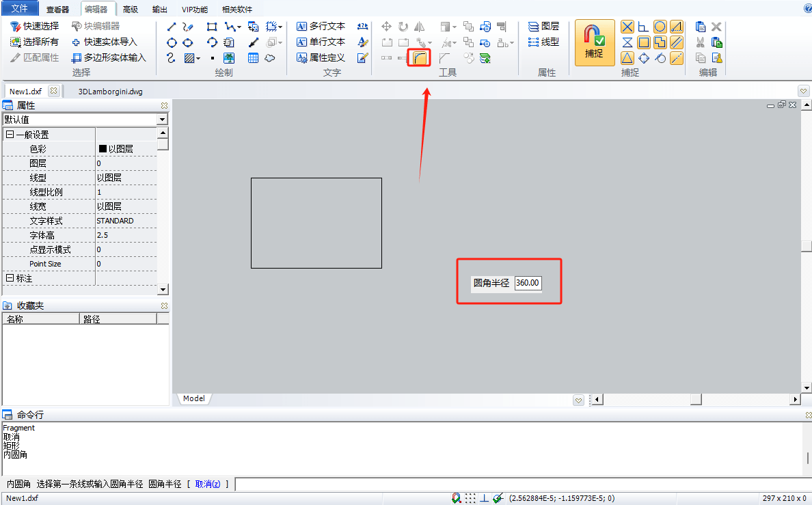Toggle the parallel-lines snap option
The height and width of the screenshot is (505, 812).
point(676,42)
